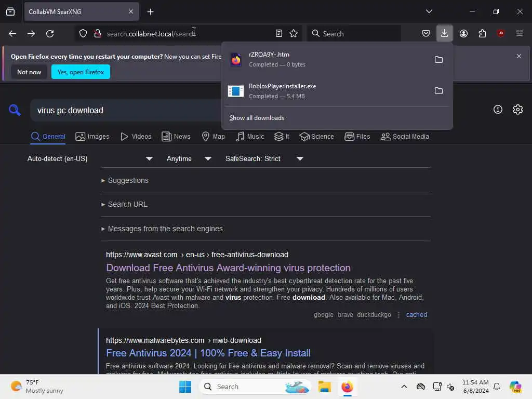Open the Windows Start menu
This screenshot has height=399, width=532.
(185, 387)
